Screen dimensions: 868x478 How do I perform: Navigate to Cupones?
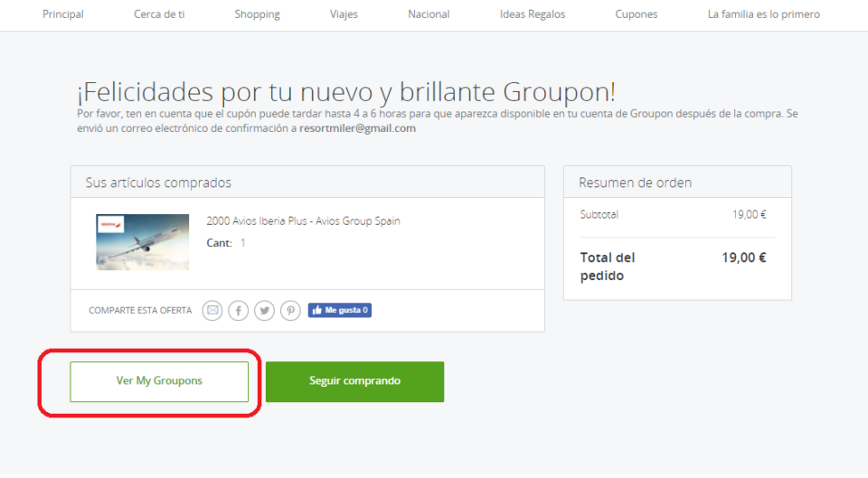(637, 14)
